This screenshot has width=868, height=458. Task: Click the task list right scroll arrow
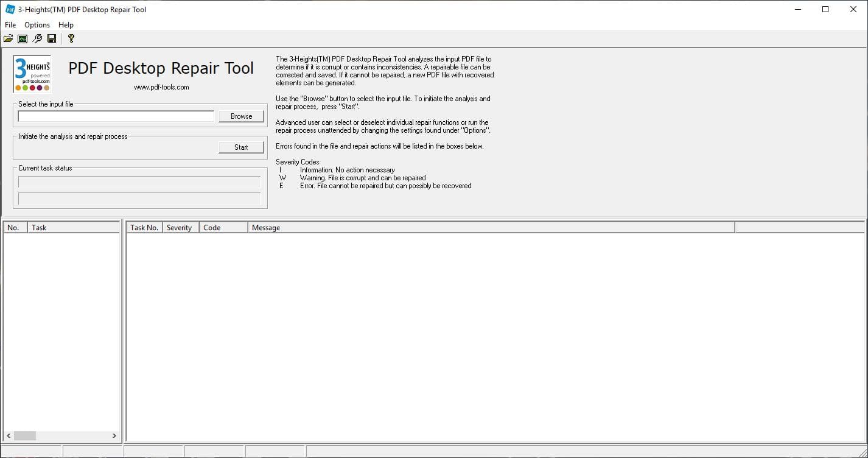point(114,436)
